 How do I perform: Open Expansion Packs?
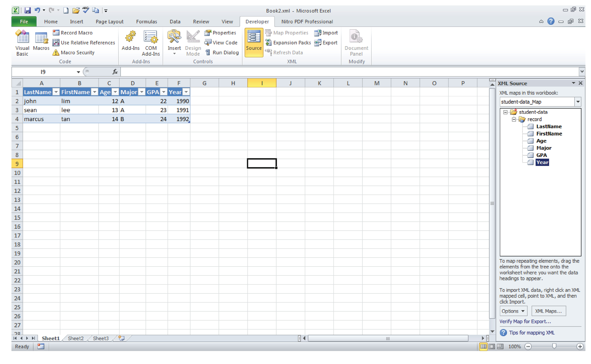tap(288, 43)
